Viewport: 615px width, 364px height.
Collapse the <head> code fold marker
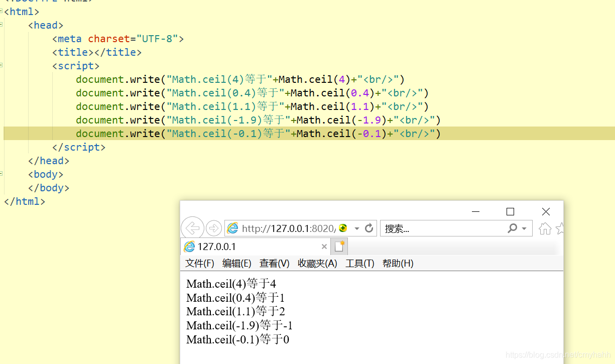(x=1, y=24)
